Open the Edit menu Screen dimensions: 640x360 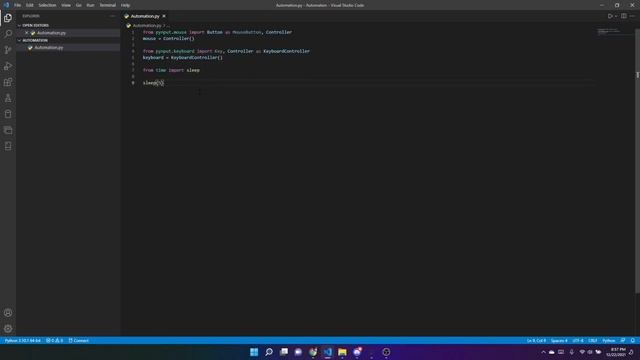click(30, 5)
